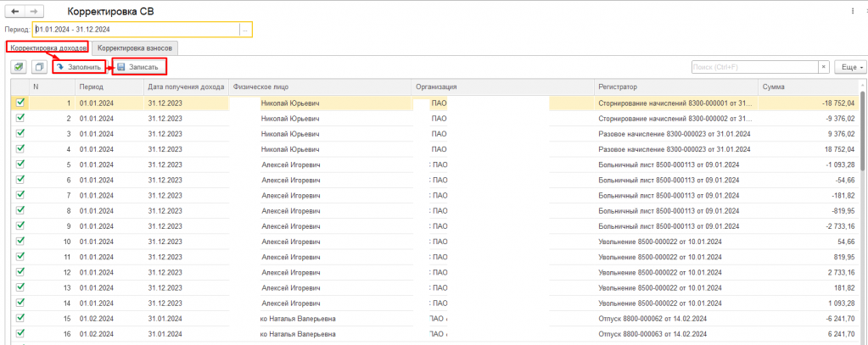Click the table's vertical scrollbar
Viewport: 868px width, 345px height.
(863, 212)
